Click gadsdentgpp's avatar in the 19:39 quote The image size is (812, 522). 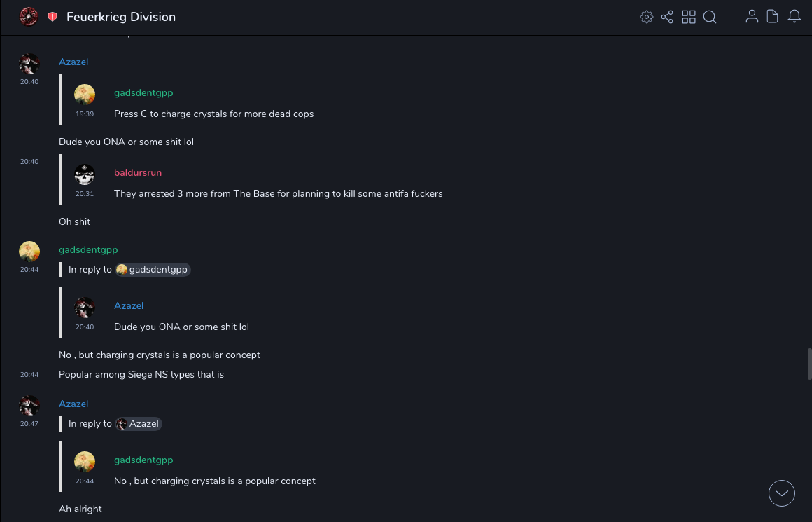pyautogui.click(x=85, y=95)
